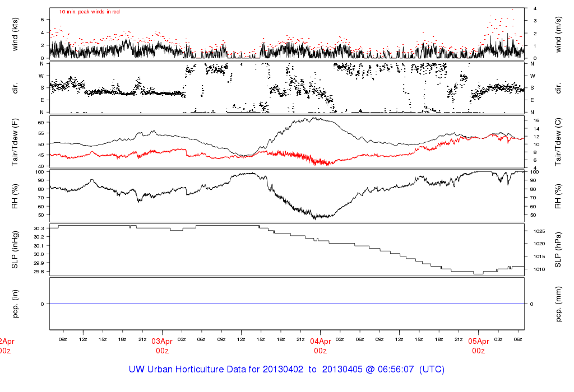Click the 'pcp. (mm)' axis label
This screenshot has width=574, height=392.
click(558, 304)
